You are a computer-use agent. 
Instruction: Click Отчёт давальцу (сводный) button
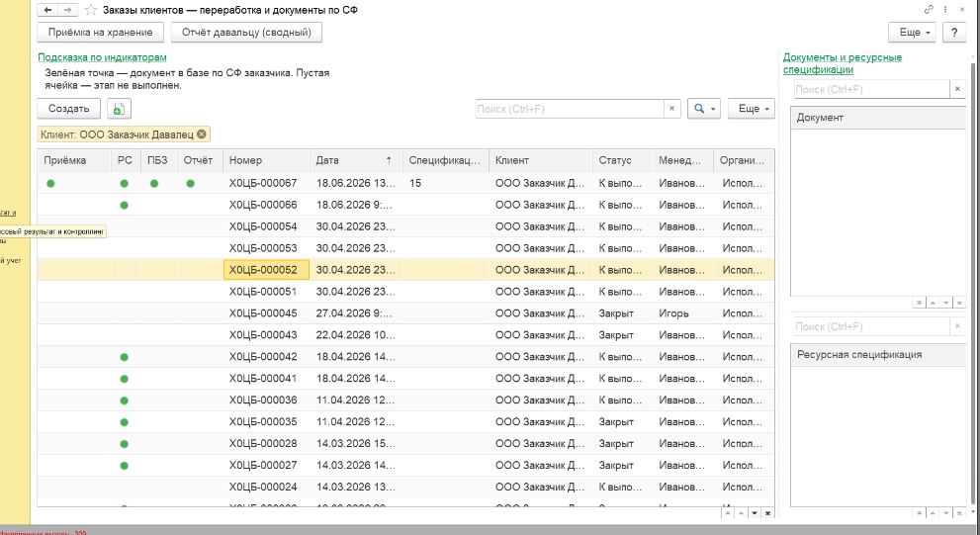(246, 33)
